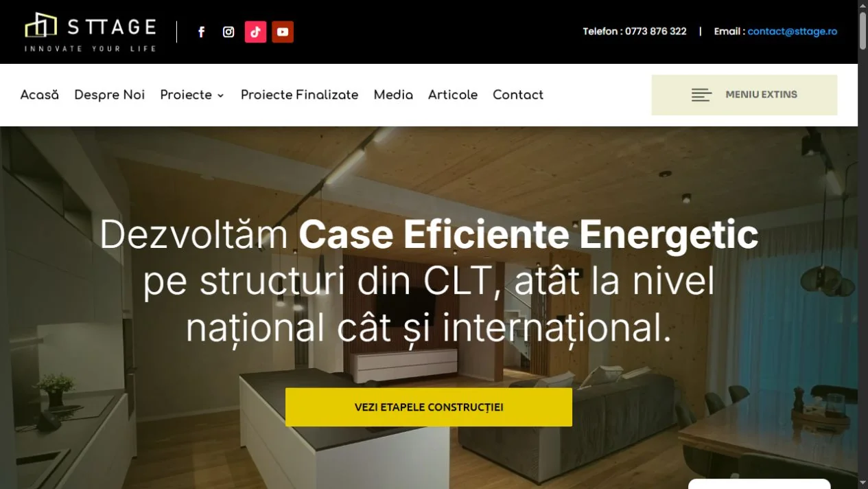Open the TikTok social icon
868x489 pixels.
[x=255, y=32]
